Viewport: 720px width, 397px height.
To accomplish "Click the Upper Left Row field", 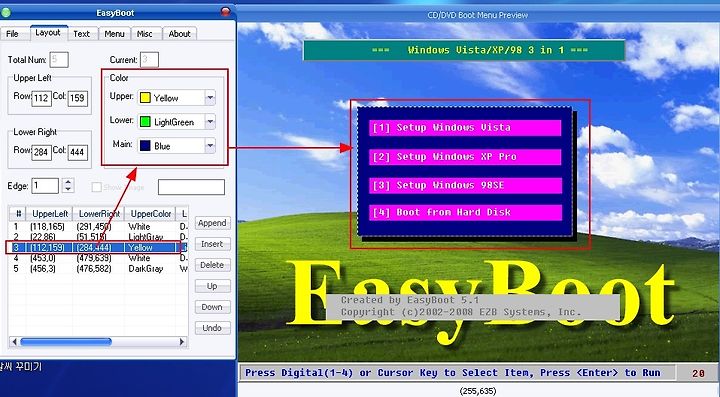I will click(41, 98).
